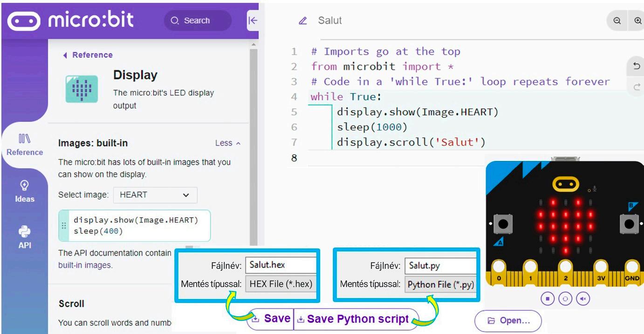644x334 pixels.
Task: Open the Python File type dropdown
Action: coord(440,284)
